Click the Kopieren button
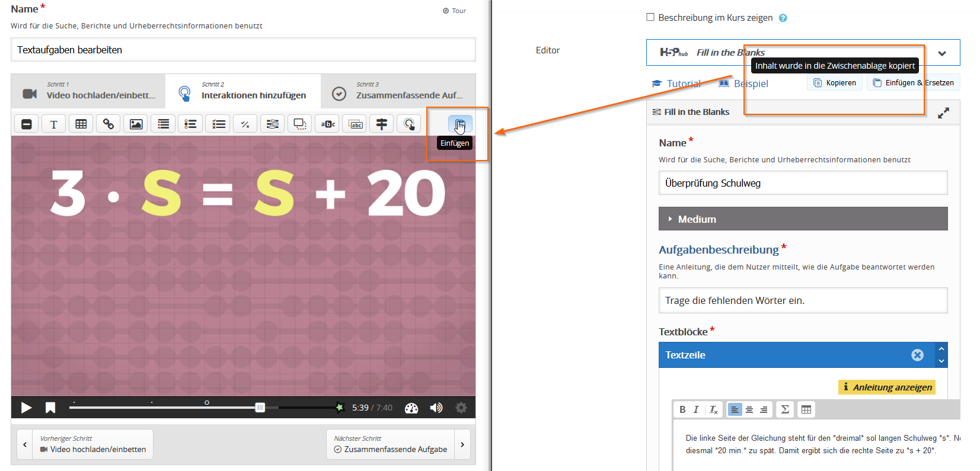 (x=835, y=83)
